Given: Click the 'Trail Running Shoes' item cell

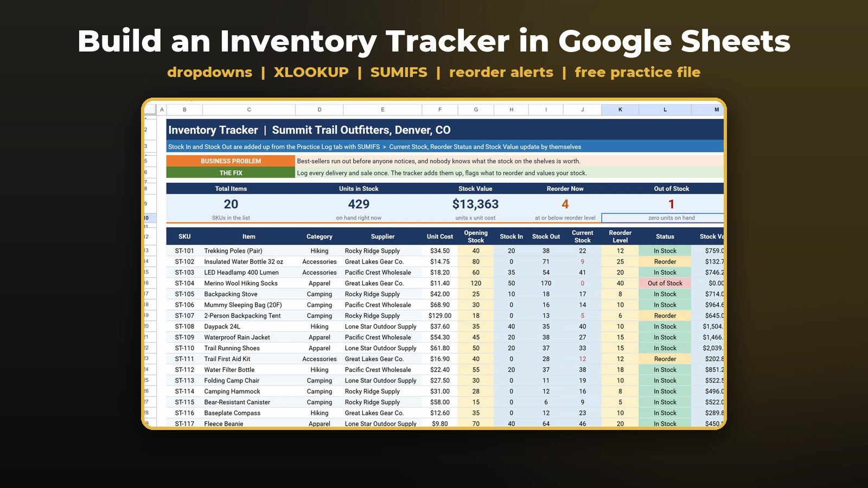Looking at the screenshot, I should pyautogui.click(x=249, y=348).
